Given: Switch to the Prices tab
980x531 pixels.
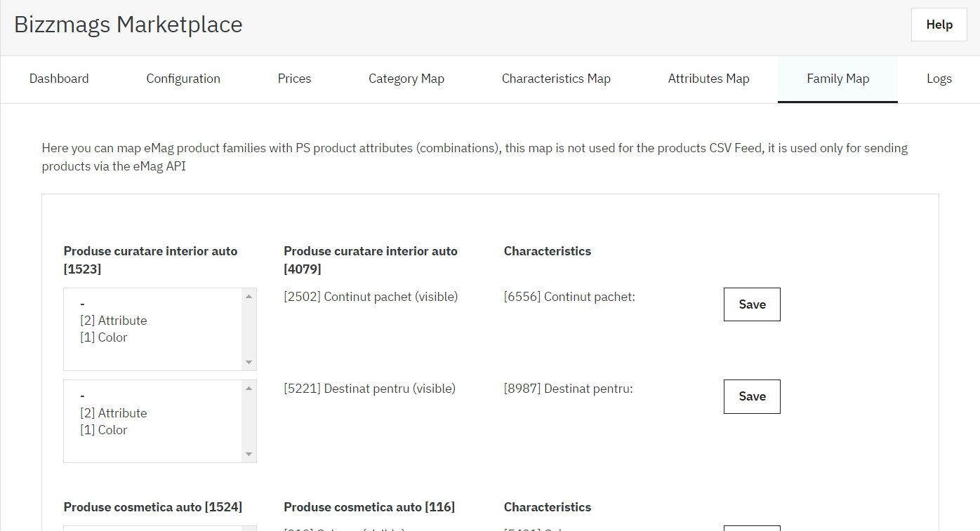Looking at the screenshot, I should [x=294, y=79].
